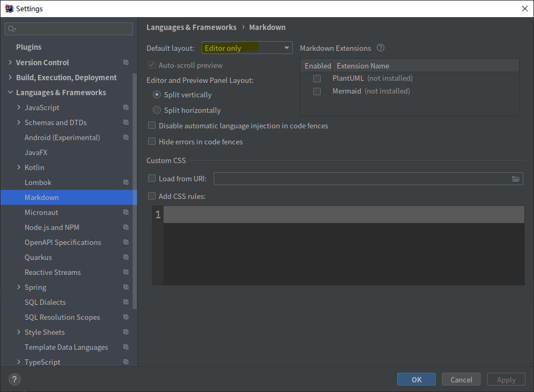
Task: Click into the settings search field
Action: (x=69, y=29)
